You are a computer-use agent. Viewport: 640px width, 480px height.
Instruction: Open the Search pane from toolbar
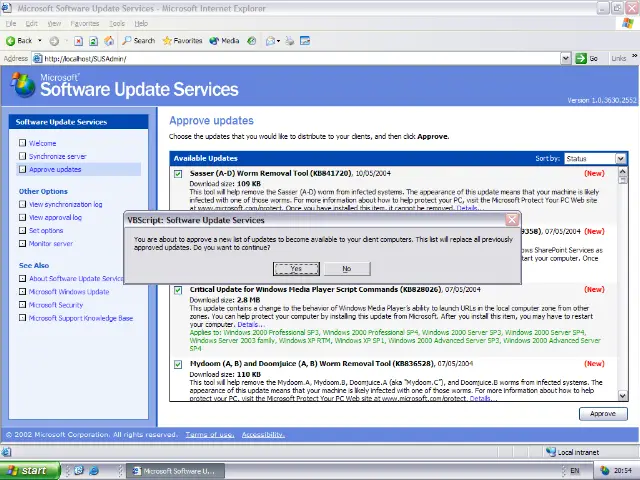point(139,41)
